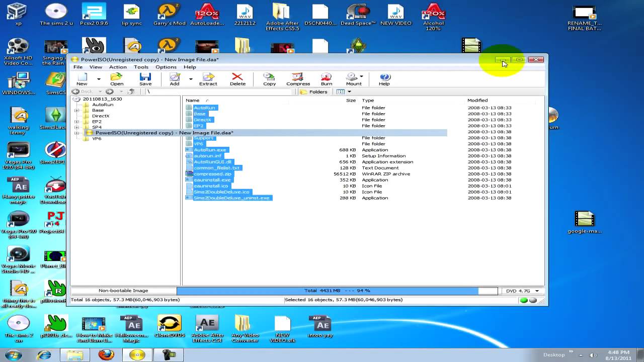
Task: Click the Copy disc toolbar icon
Action: pos(269,79)
